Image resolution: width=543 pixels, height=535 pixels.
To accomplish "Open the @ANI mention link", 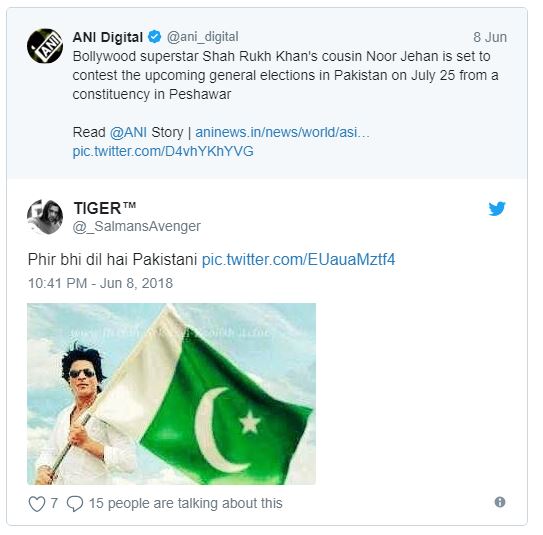I will pos(128,132).
